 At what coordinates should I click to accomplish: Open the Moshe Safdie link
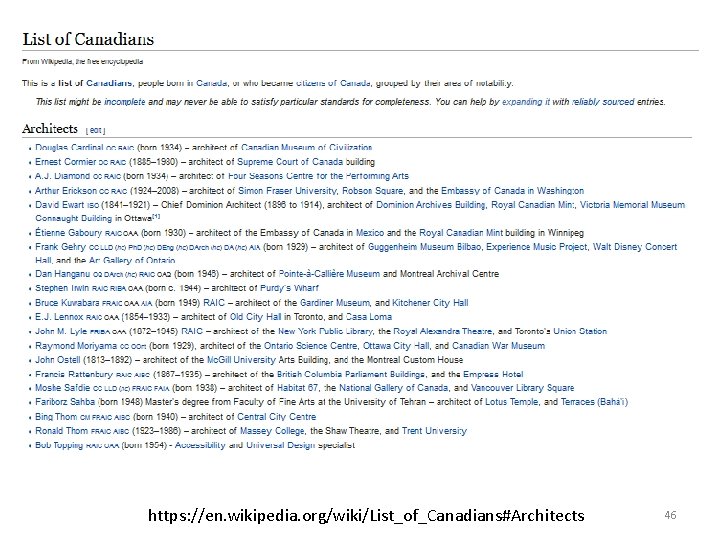(62, 388)
